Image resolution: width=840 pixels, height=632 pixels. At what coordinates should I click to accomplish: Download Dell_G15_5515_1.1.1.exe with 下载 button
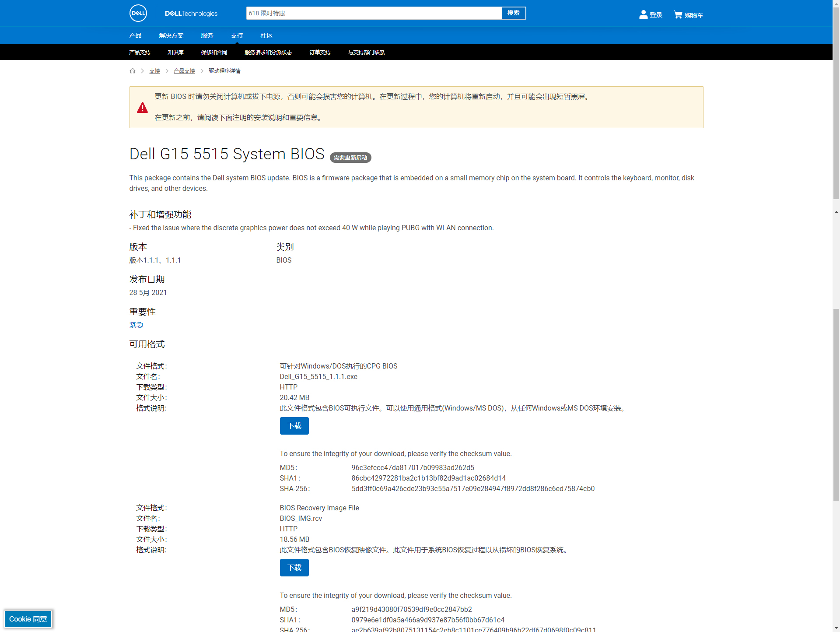(x=294, y=426)
